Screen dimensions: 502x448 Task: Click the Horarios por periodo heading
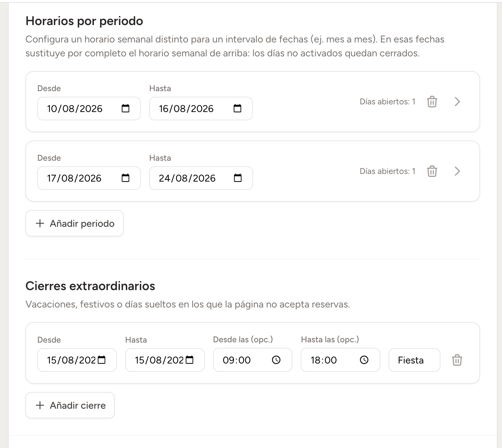(x=84, y=21)
